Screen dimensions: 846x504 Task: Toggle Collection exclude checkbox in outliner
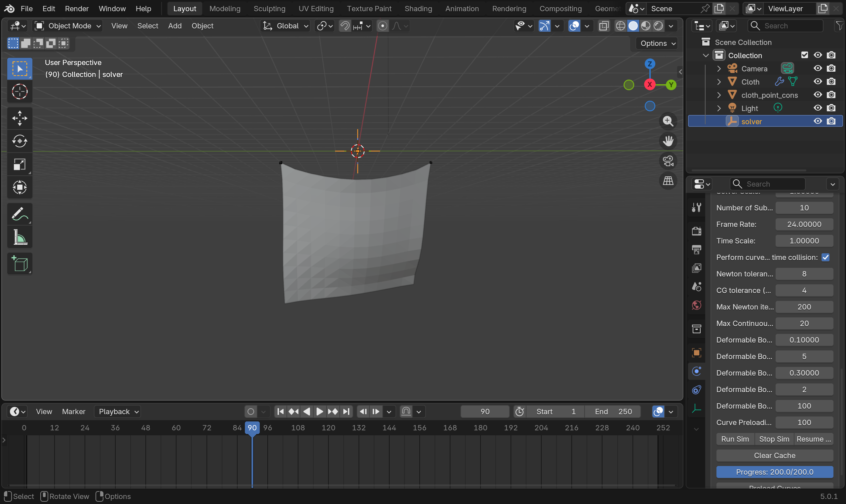tap(804, 55)
